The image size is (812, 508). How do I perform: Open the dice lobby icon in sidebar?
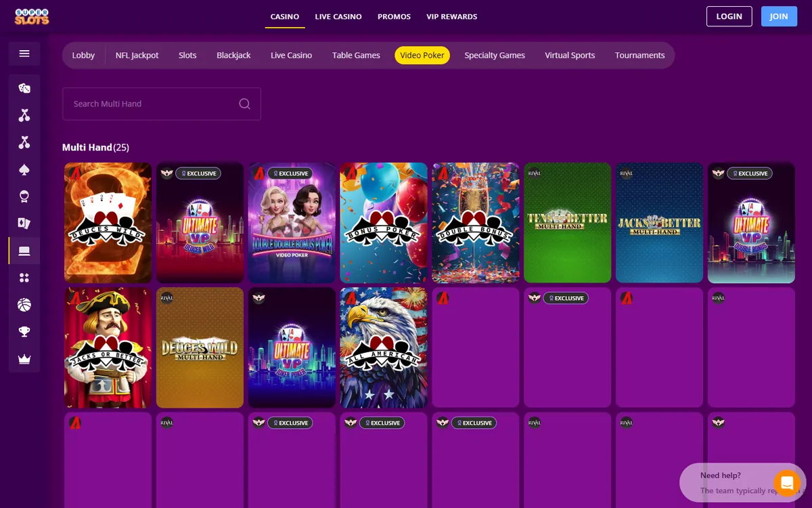24,88
